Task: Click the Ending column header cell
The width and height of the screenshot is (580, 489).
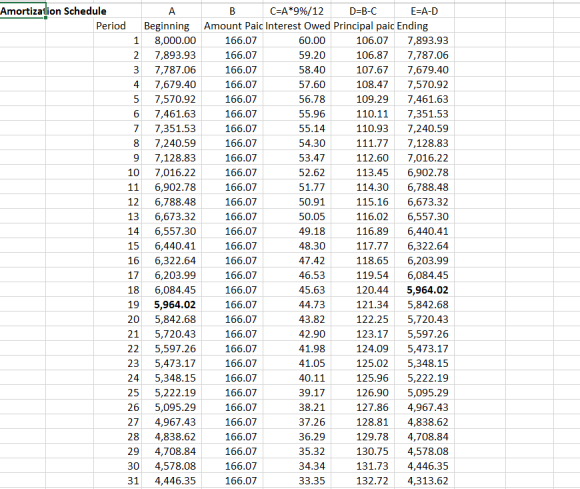Action: 425,26
